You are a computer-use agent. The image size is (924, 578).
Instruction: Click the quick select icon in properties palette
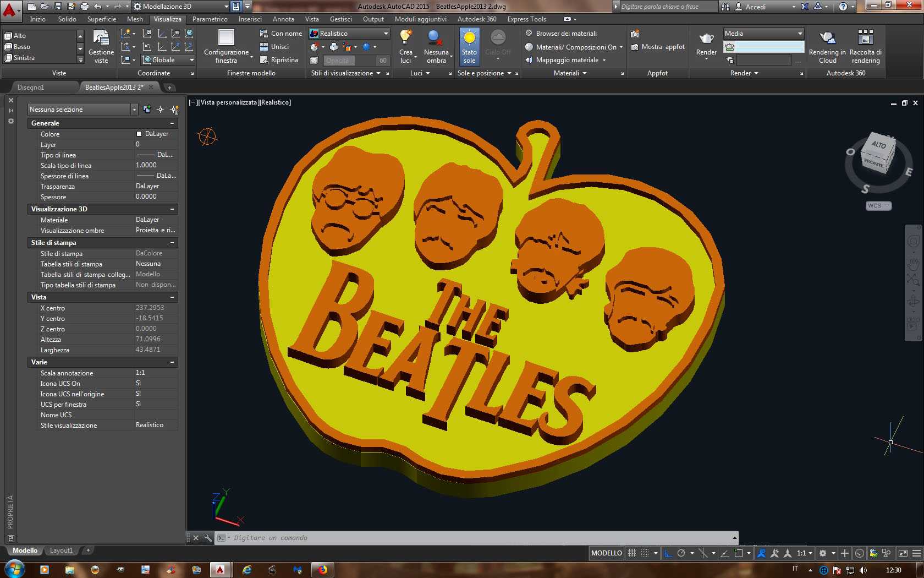pos(174,110)
